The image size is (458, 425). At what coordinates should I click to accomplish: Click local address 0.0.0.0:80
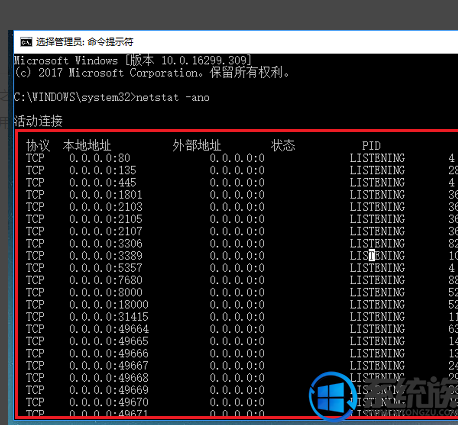(100, 158)
